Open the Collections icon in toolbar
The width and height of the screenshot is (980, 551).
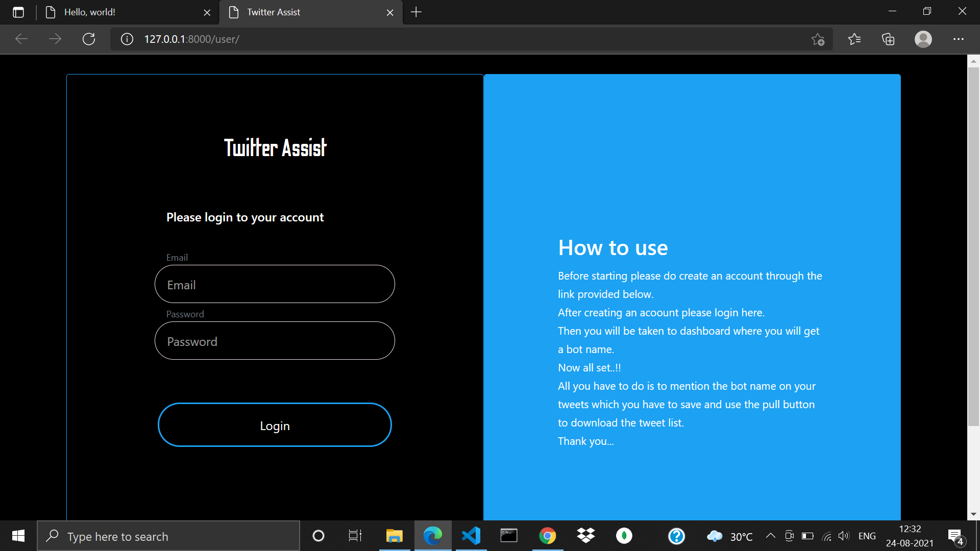888,39
